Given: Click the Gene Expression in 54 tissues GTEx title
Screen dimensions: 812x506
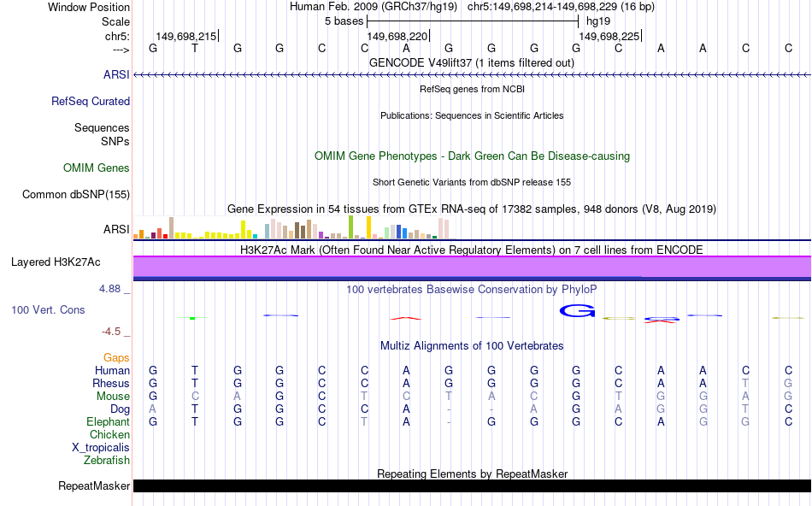Looking at the screenshot, I should click(472, 209).
